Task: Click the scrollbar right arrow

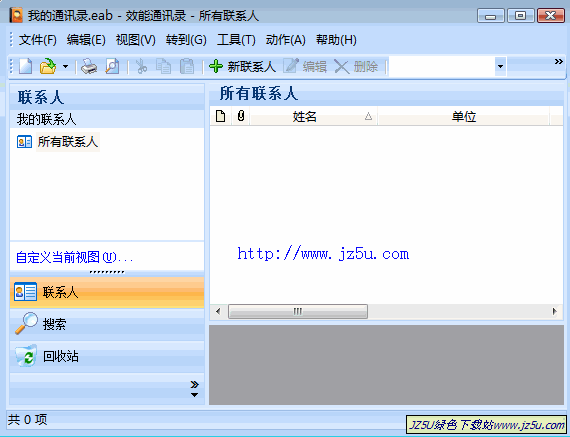Action: pos(554,312)
